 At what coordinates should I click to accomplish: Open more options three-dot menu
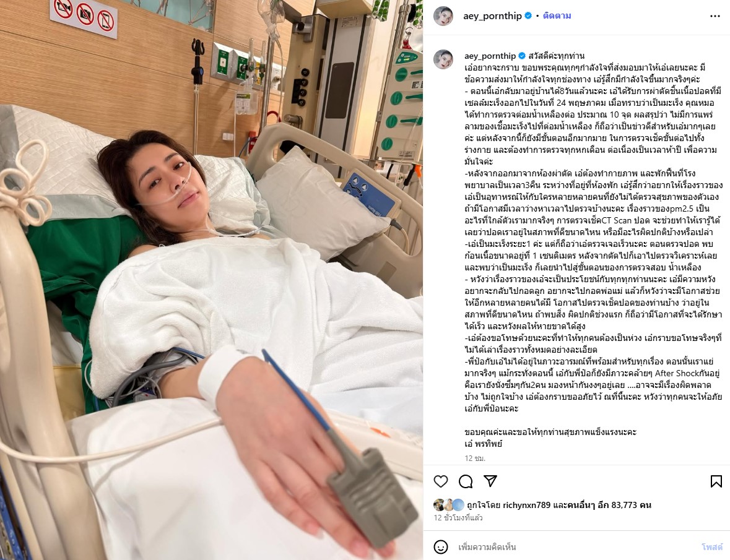(715, 16)
